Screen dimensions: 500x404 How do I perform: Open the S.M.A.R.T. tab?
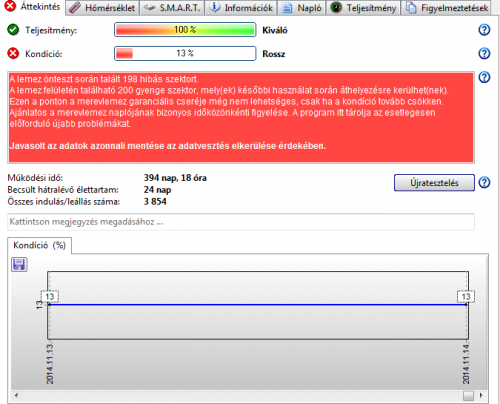click(172, 8)
